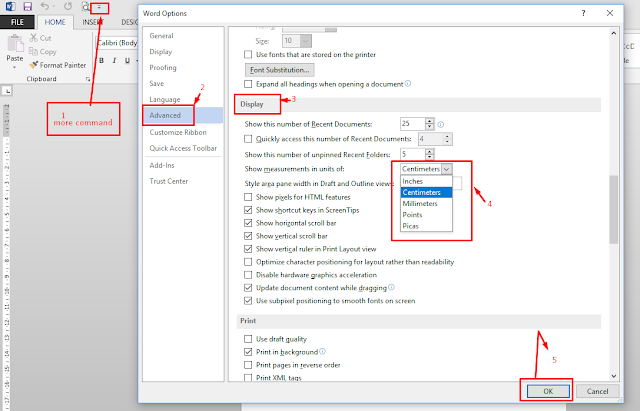Open the font Size dropdown showing 10
640x411 pixels.
coord(306,41)
